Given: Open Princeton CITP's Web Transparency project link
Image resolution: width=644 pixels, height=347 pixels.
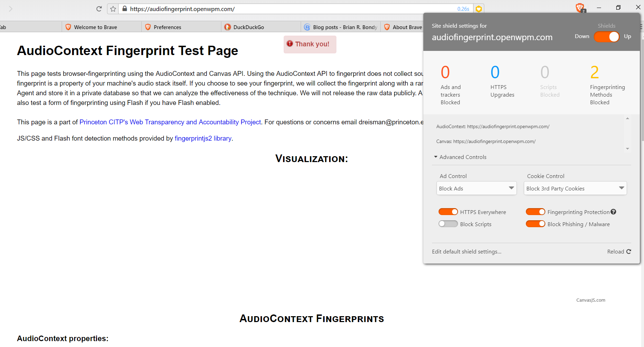Looking at the screenshot, I should 170,122.
